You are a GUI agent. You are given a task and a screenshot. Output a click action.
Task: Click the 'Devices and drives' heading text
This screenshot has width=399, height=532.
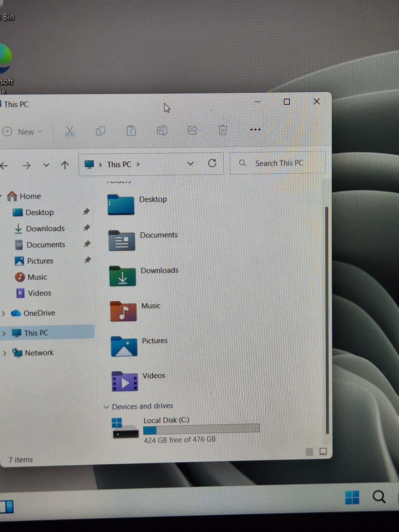143,406
